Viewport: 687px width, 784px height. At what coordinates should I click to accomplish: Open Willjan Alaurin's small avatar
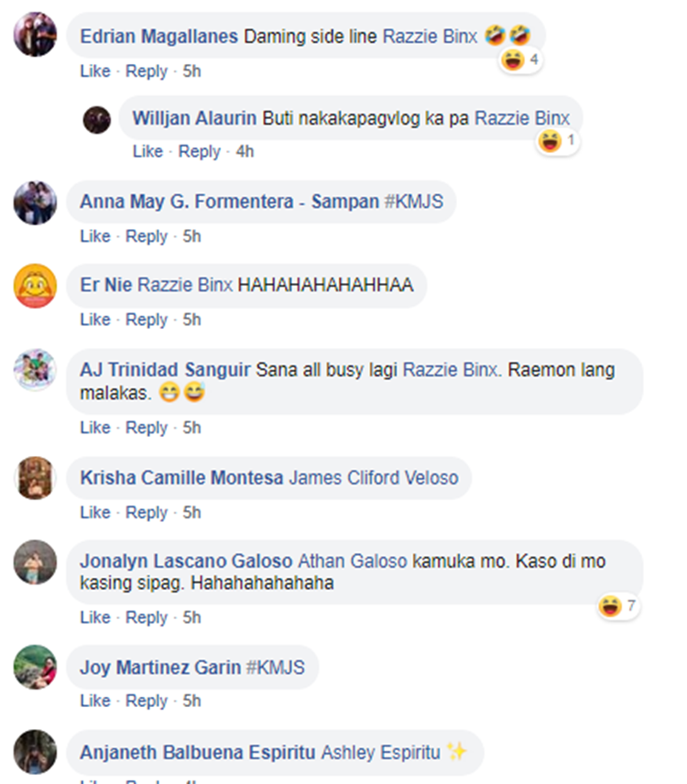click(x=97, y=120)
